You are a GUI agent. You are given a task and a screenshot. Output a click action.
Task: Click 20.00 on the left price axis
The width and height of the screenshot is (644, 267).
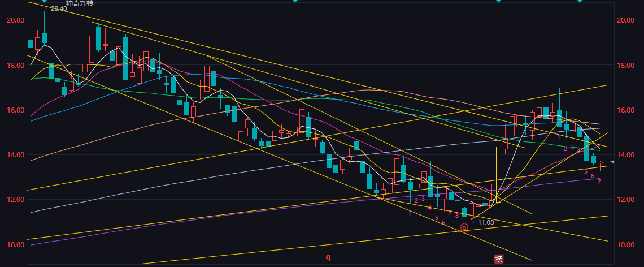point(16,20)
